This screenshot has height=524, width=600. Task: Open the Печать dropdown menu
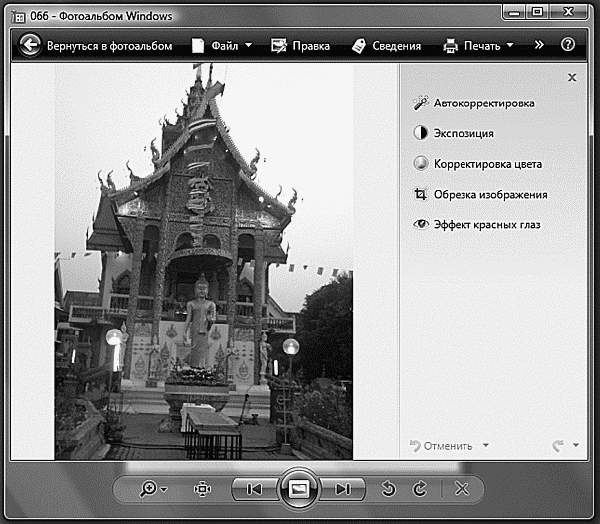[x=478, y=45]
